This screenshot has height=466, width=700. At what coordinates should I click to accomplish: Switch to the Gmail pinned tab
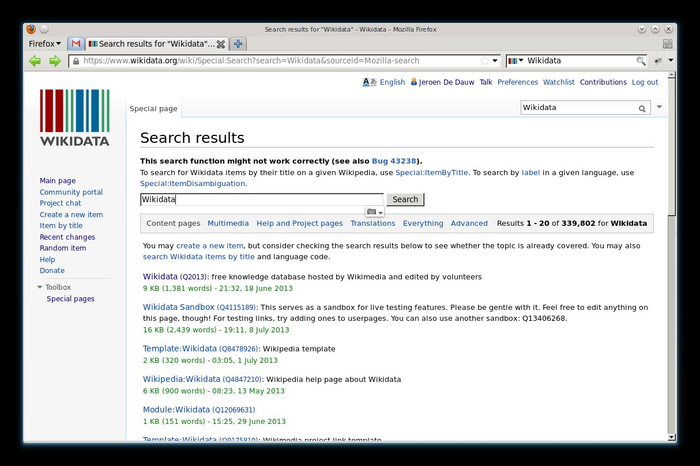[x=76, y=44]
